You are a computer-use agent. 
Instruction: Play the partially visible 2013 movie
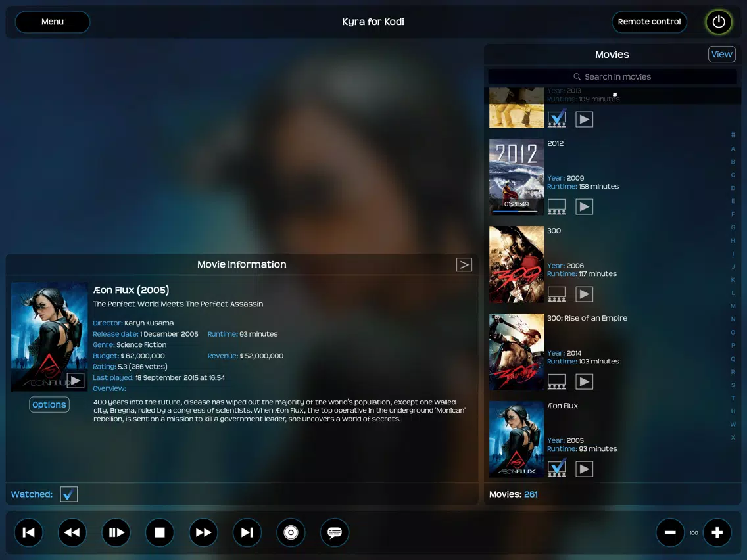pyautogui.click(x=584, y=119)
